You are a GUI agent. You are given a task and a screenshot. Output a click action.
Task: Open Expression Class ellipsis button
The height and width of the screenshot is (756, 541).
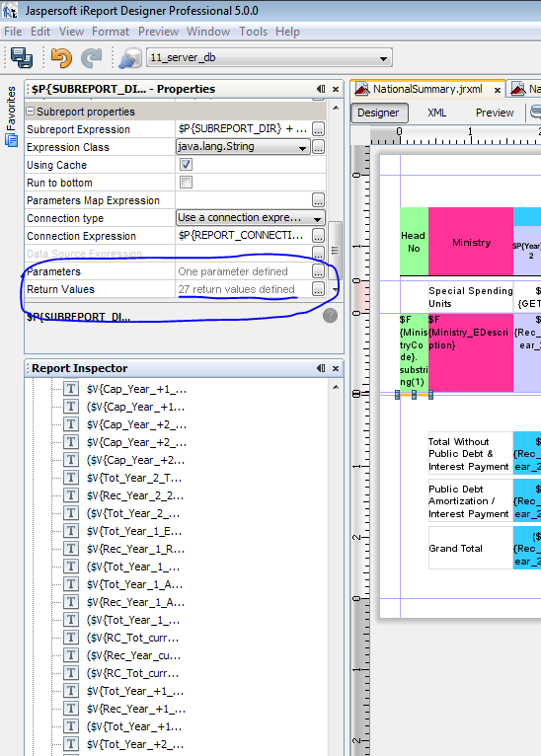318,147
